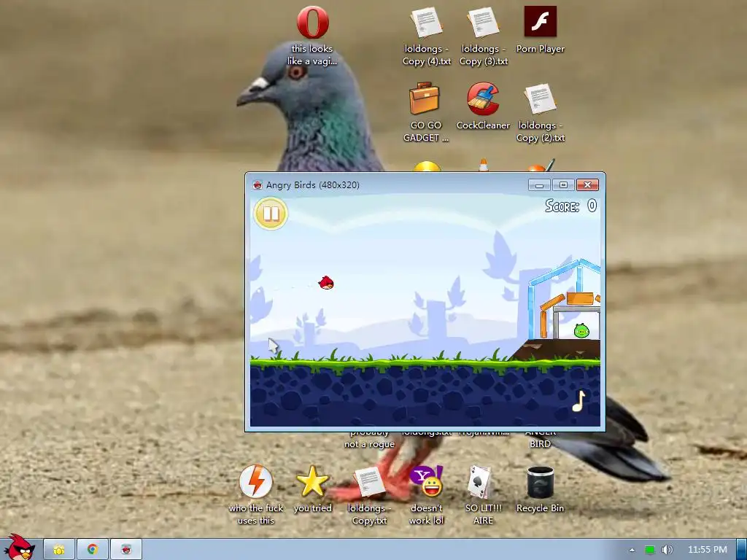
Task: Close the Angry Birds window
Action: click(588, 184)
